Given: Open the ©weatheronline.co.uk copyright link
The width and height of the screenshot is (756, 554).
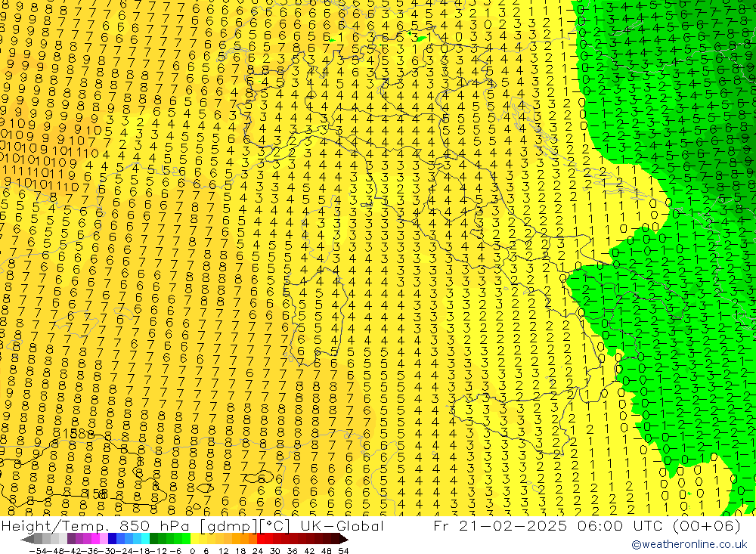Looking at the screenshot, I should click(689, 544).
